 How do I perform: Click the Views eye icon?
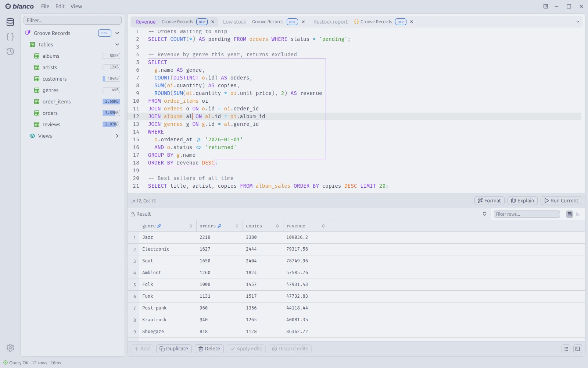point(32,136)
